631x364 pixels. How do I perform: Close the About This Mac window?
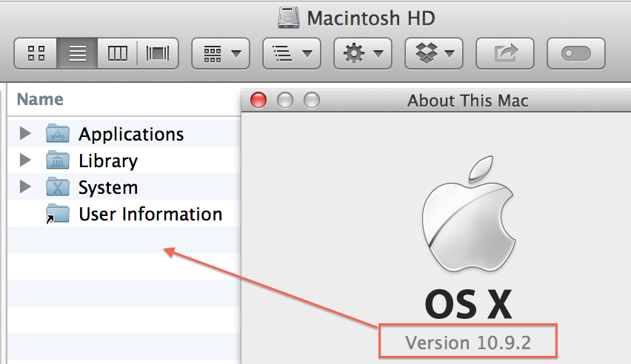point(258,100)
